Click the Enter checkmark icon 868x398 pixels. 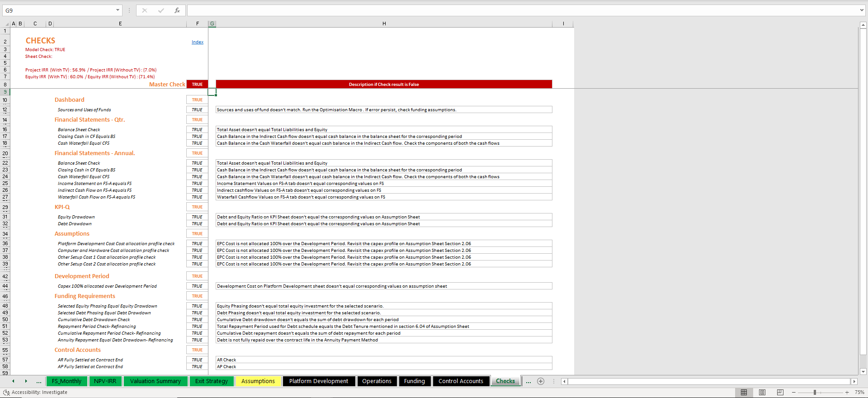click(x=161, y=10)
